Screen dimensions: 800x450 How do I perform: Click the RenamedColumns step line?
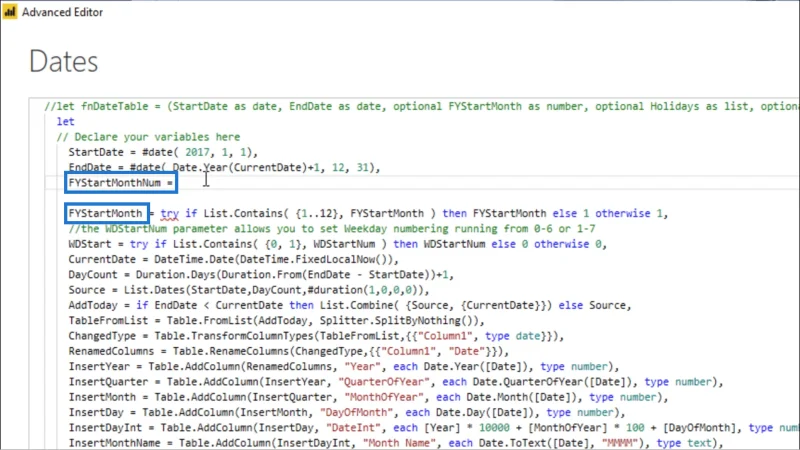289,351
